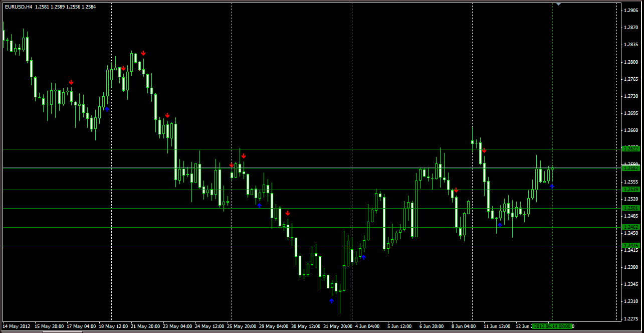Select the 1.2622 green horizontal line
Screen dimensions: 644x333
(x=311, y=149)
